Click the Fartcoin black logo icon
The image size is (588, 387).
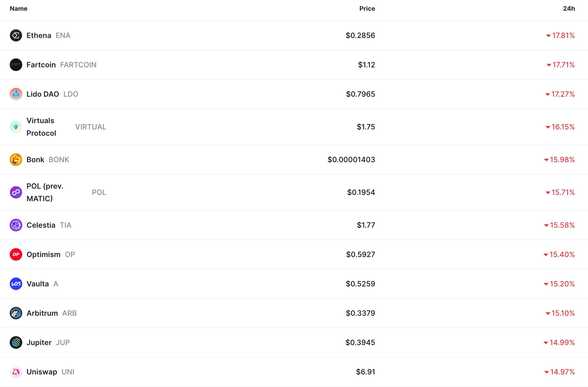16,65
